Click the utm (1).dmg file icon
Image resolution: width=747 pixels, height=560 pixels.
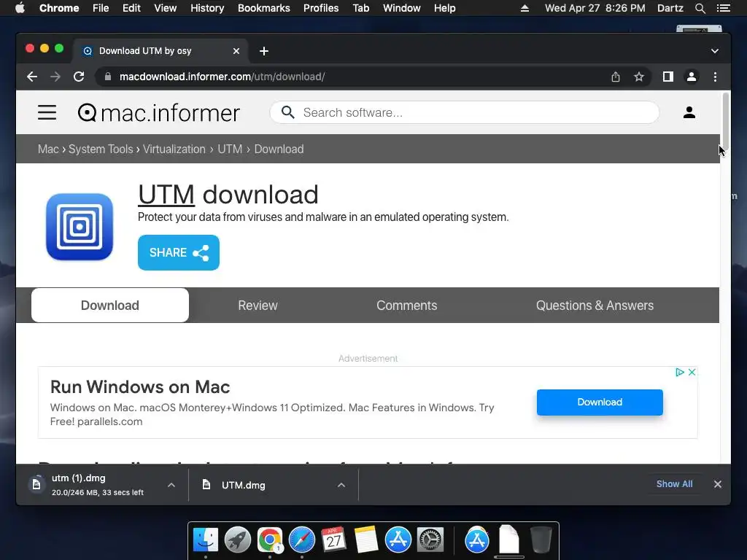point(36,485)
